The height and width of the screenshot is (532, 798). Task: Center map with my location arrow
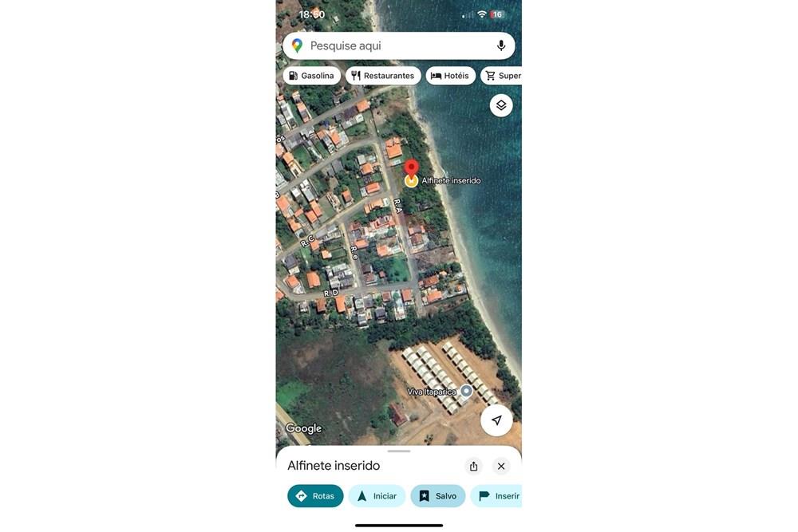[x=496, y=420]
